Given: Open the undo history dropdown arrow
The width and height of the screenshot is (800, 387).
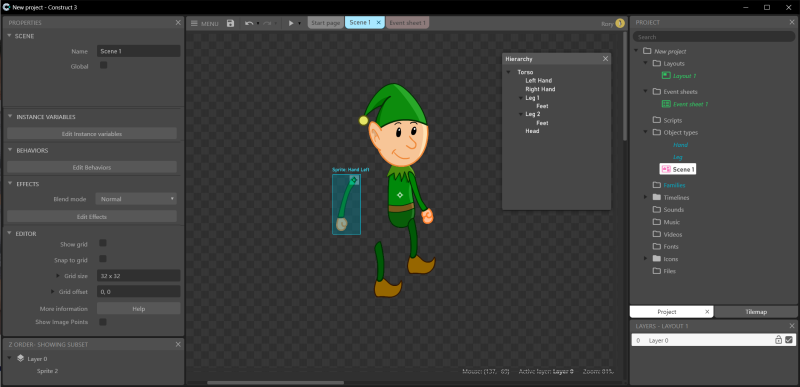Looking at the screenshot, I should (x=258, y=23).
